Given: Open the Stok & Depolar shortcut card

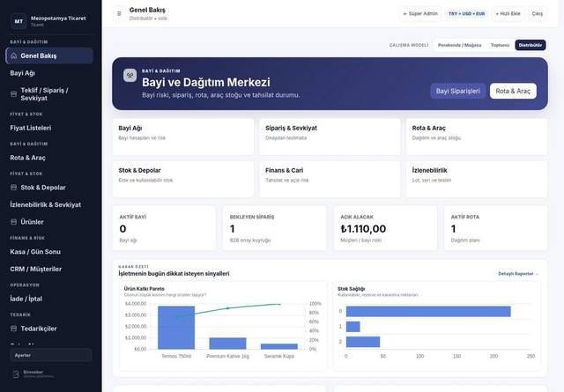Looking at the screenshot, I should [183, 180].
